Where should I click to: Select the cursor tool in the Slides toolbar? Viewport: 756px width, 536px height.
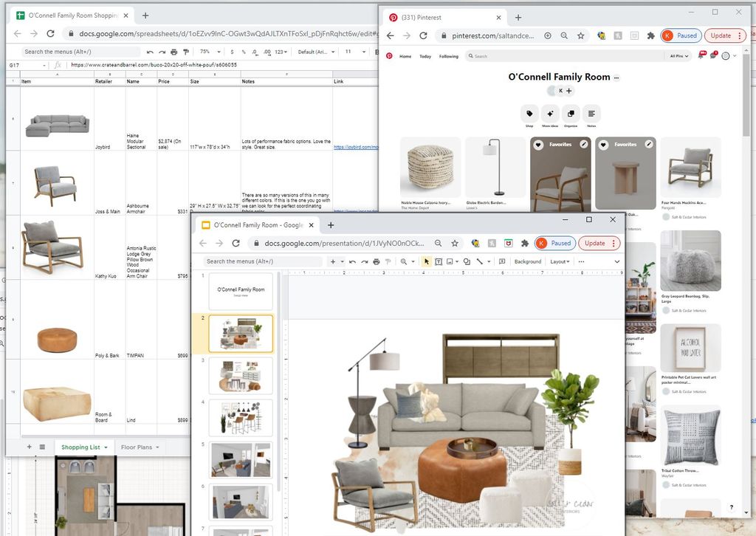pyautogui.click(x=426, y=261)
